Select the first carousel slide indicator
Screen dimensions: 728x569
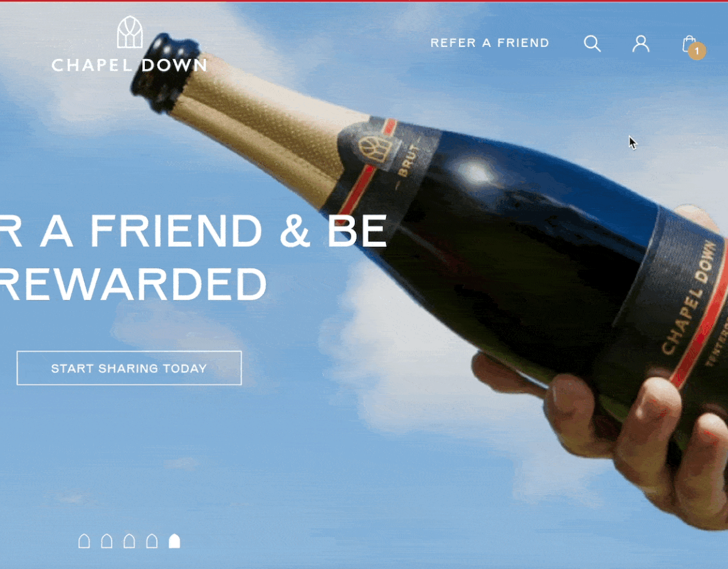click(x=84, y=541)
